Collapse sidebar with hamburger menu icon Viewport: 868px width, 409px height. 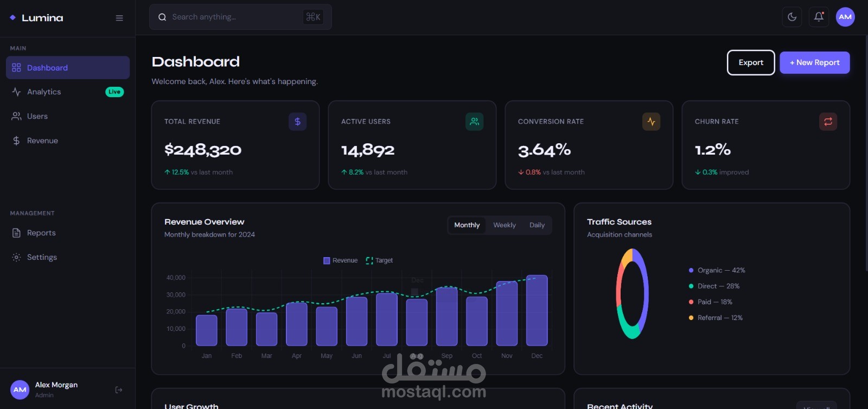(x=119, y=18)
